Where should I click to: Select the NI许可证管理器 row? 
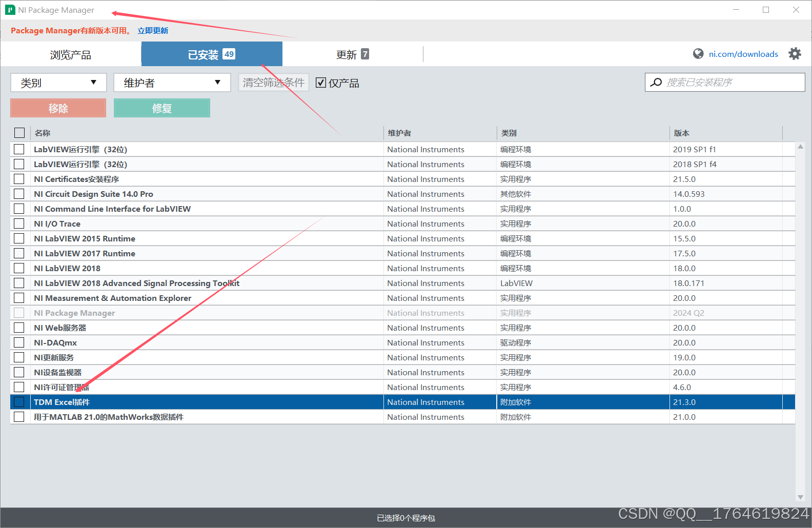(402, 387)
